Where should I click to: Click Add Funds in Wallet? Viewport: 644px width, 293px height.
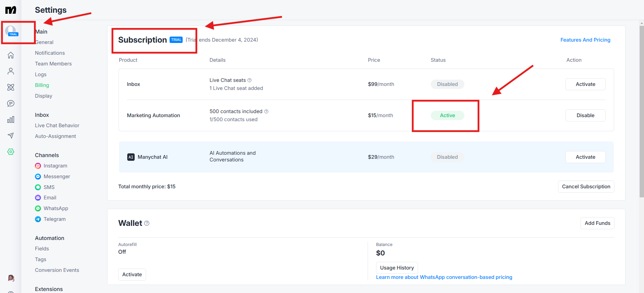[597, 223]
